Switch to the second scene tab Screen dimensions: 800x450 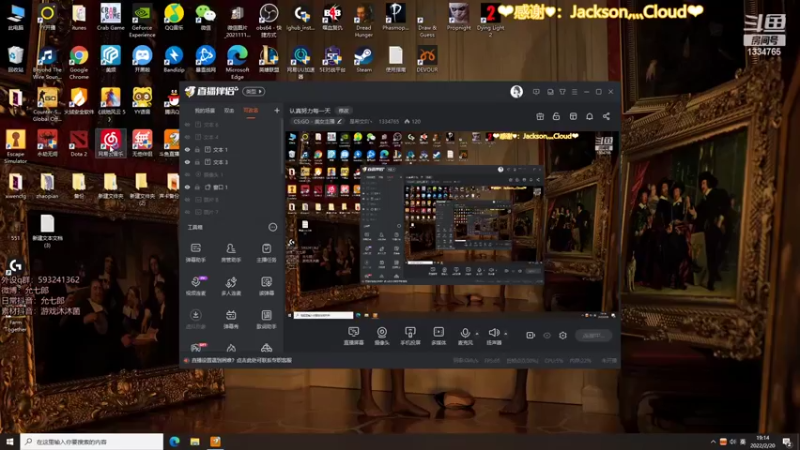(x=229, y=110)
